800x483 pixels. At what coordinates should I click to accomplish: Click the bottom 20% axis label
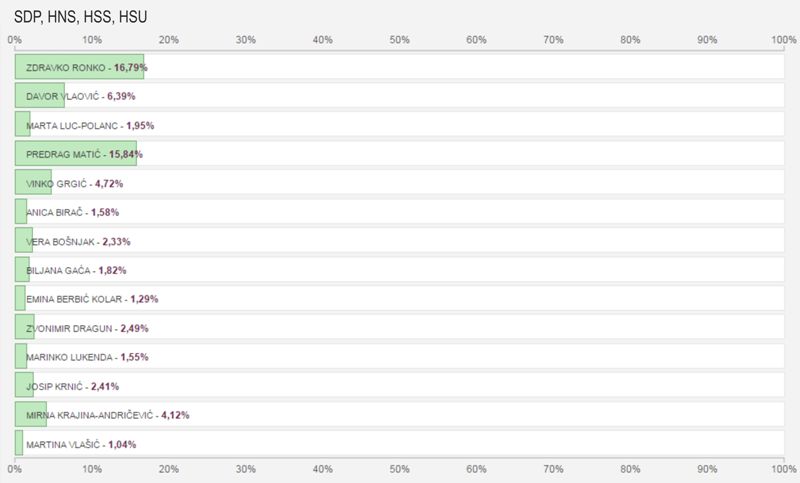[x=168, y=469]
